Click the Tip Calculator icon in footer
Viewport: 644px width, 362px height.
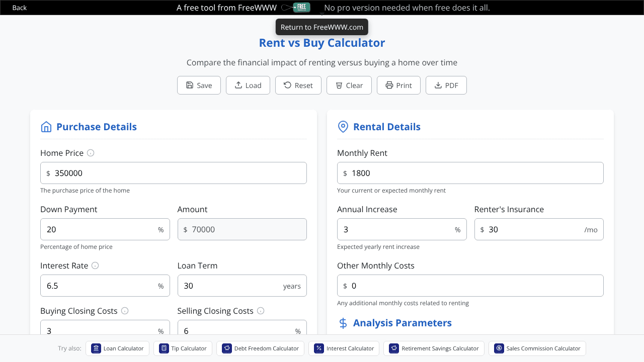(x=164, y=348)
